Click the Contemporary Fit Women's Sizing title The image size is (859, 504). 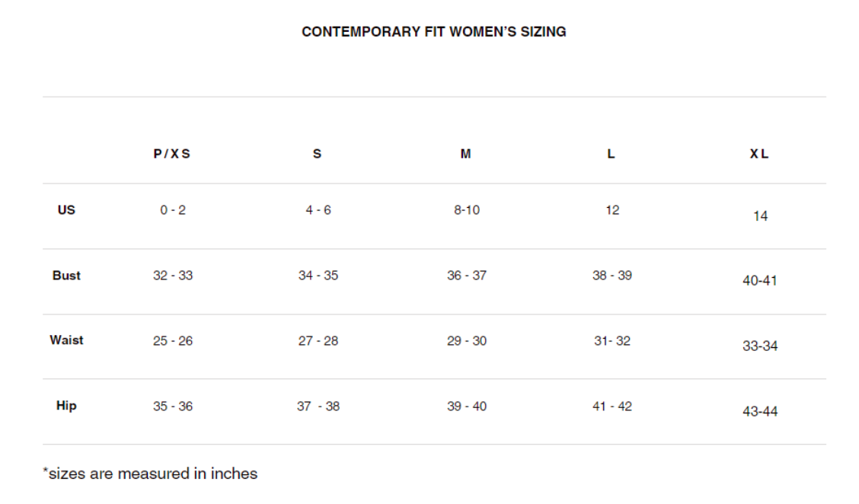433,32
